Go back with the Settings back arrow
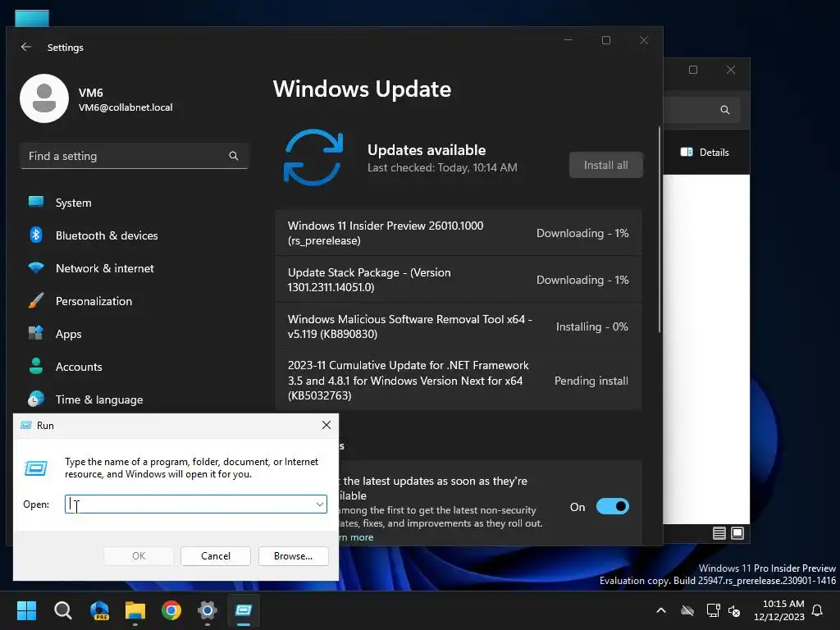This screenshot has width=840, height=630. point(25,47)
